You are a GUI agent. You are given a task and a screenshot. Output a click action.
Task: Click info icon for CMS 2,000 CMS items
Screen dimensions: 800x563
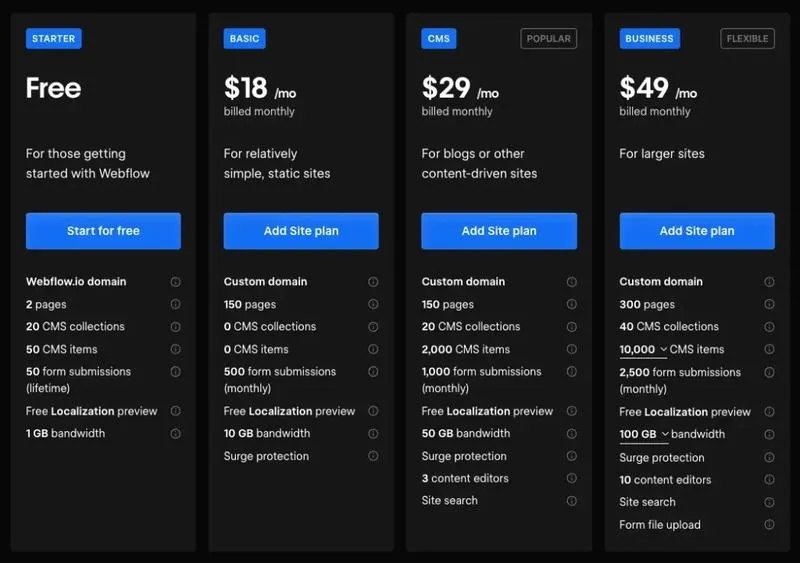click(571, 349)
